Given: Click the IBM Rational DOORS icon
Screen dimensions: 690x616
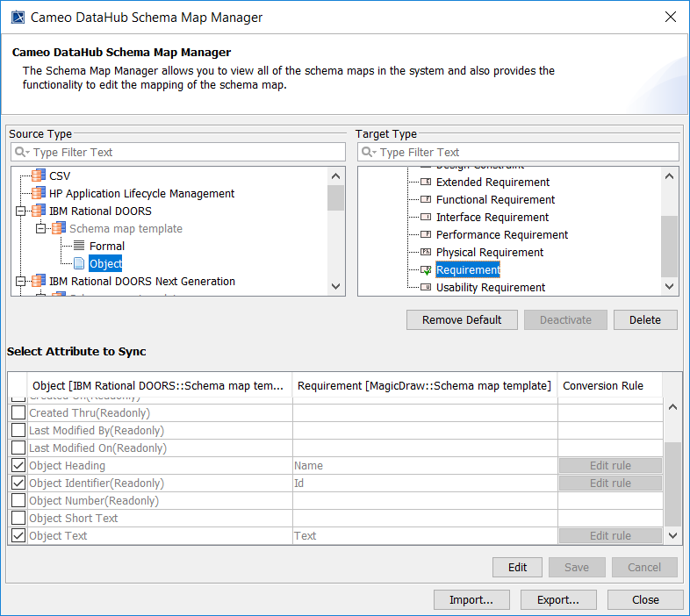Looking at the screenshot, I should click(x=38, y=211).
